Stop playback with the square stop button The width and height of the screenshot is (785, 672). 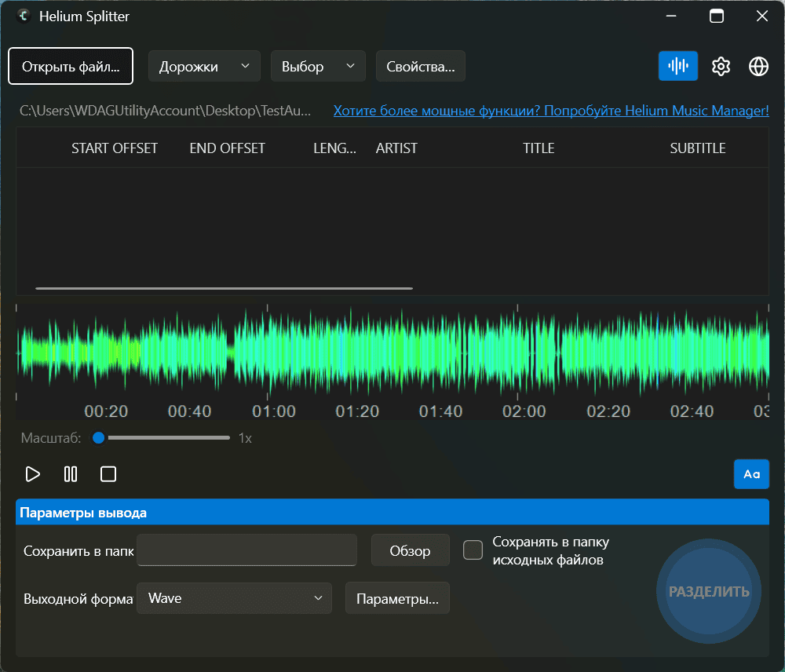(108, 473)
